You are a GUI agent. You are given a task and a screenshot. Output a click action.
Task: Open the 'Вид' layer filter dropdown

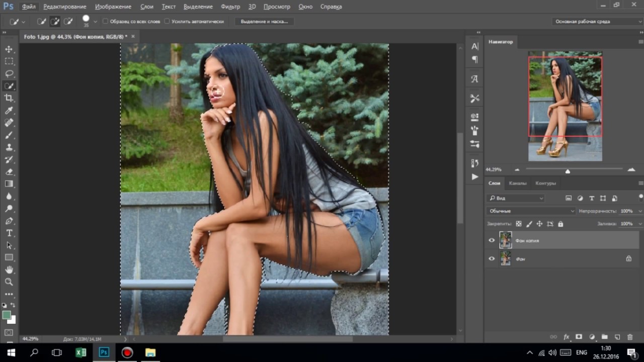516,198
